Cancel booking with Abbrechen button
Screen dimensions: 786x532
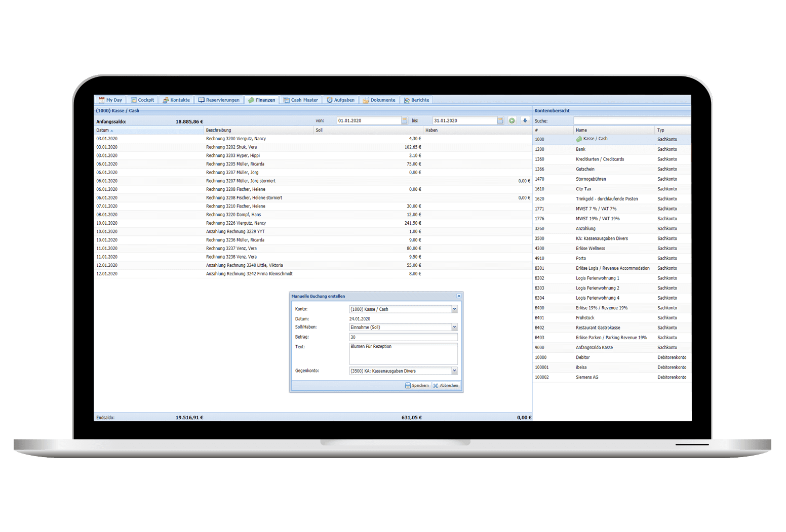(446, 386)
